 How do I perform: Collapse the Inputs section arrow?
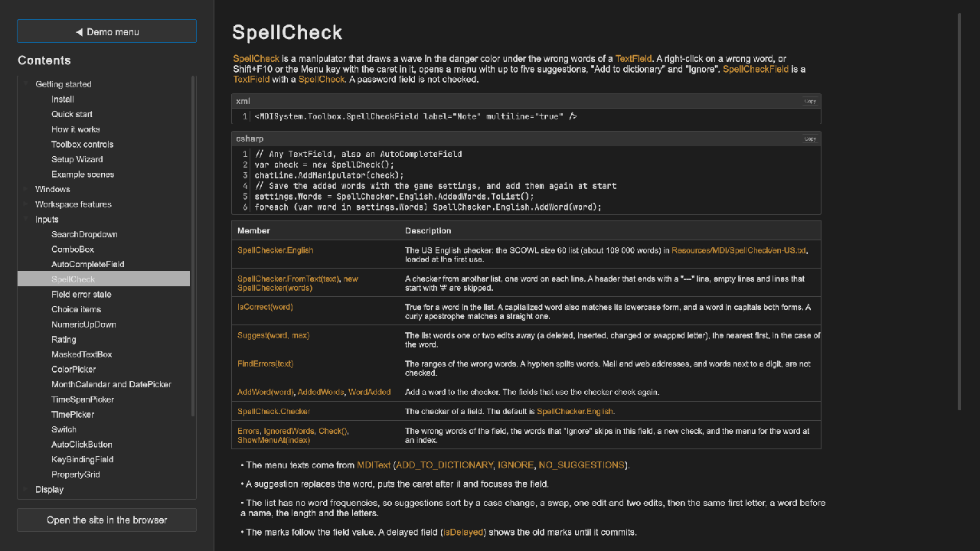[27, 219]
